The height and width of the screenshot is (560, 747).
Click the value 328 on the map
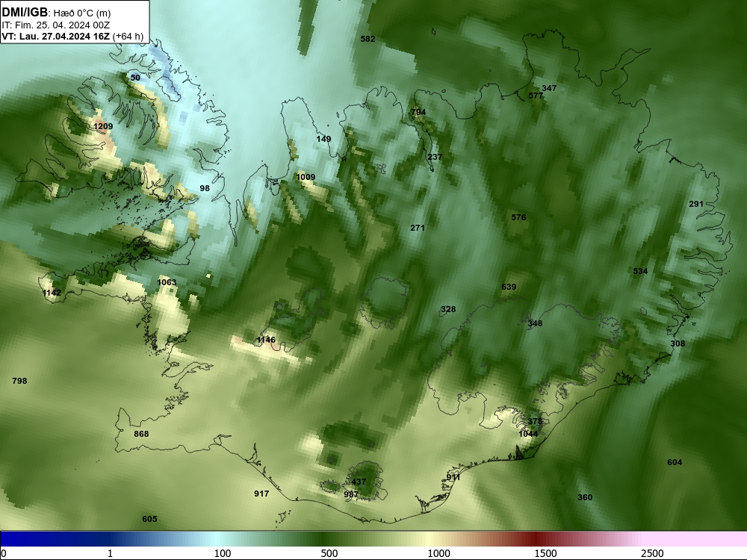[447, 310]
